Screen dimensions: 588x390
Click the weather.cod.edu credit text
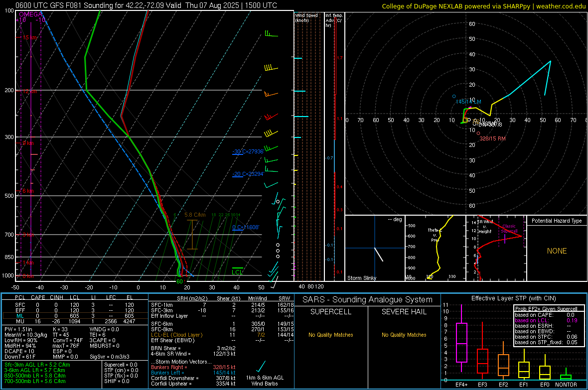[483, 6]
